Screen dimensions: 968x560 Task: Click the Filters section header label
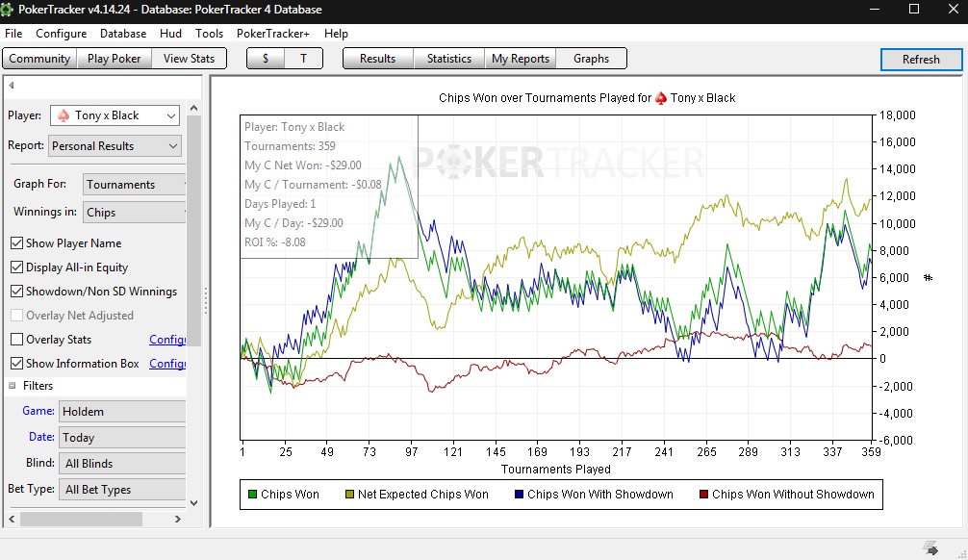coord(38,386)
